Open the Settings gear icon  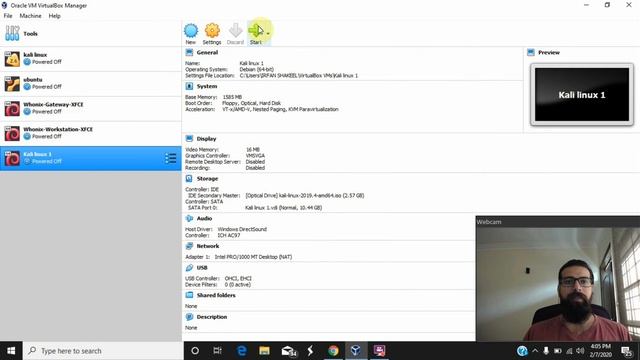pos(212,31)
